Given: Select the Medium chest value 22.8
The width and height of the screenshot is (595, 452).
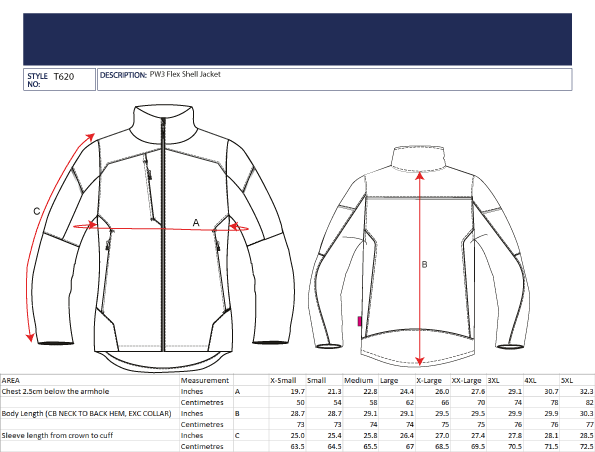Looking at the screenshot, I should [370, 391].
